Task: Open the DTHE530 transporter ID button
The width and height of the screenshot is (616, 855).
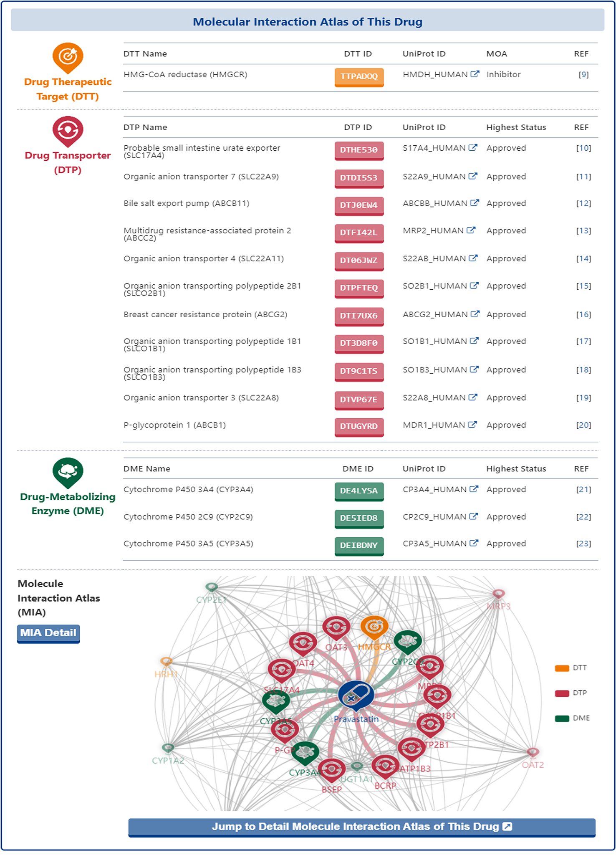Action: pos(359,150)
